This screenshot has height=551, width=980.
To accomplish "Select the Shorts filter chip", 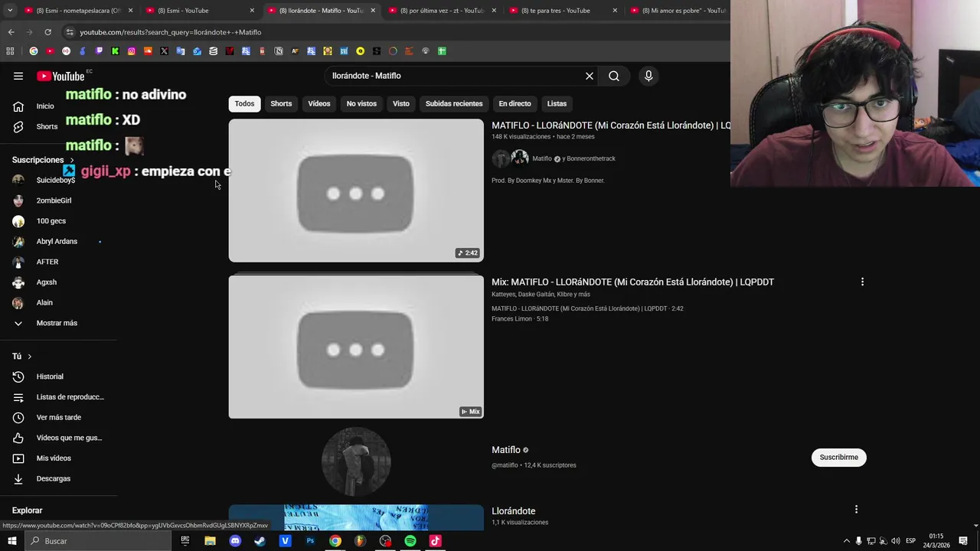I will click(281, 103).
